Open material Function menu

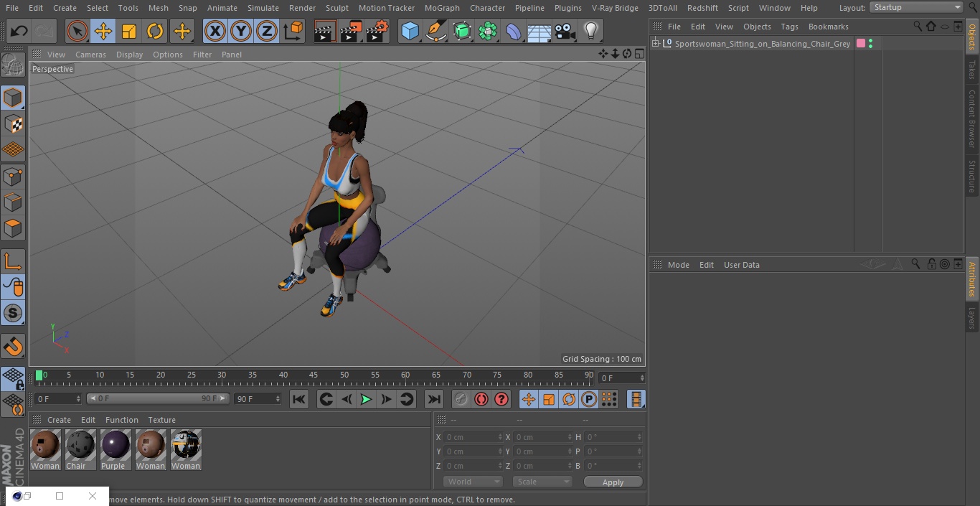[122, 420]
